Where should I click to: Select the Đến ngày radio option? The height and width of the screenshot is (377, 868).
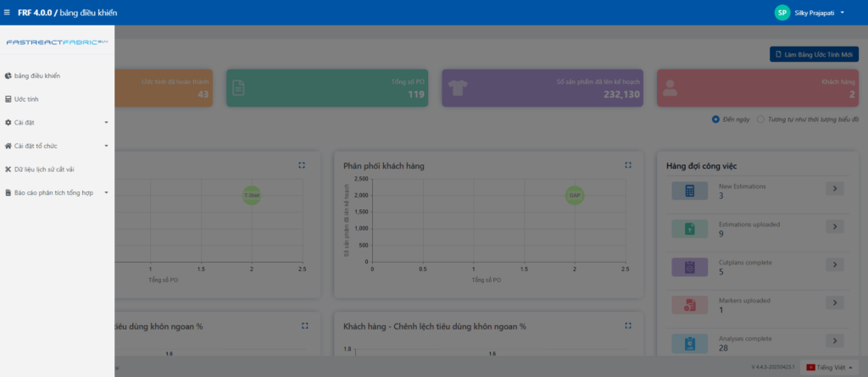(716, 119)
